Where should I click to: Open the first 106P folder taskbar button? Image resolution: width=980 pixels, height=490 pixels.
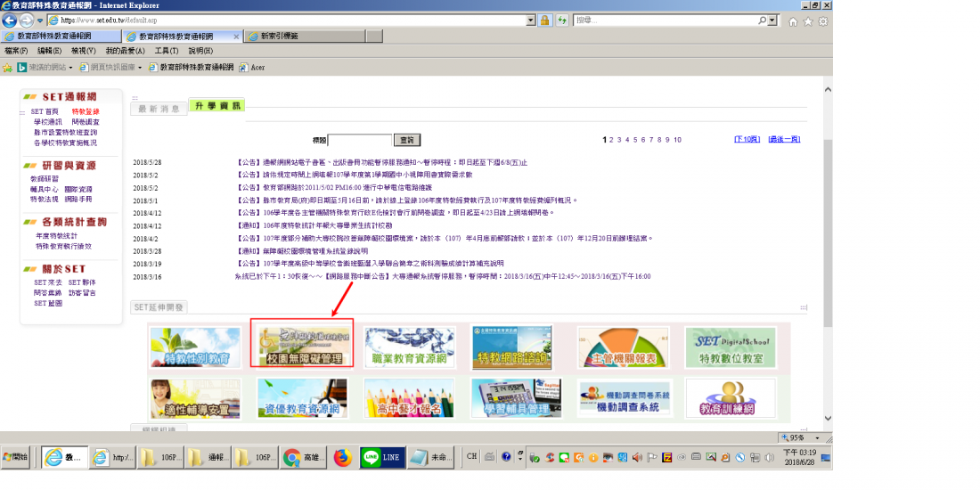tap(160, 458)
